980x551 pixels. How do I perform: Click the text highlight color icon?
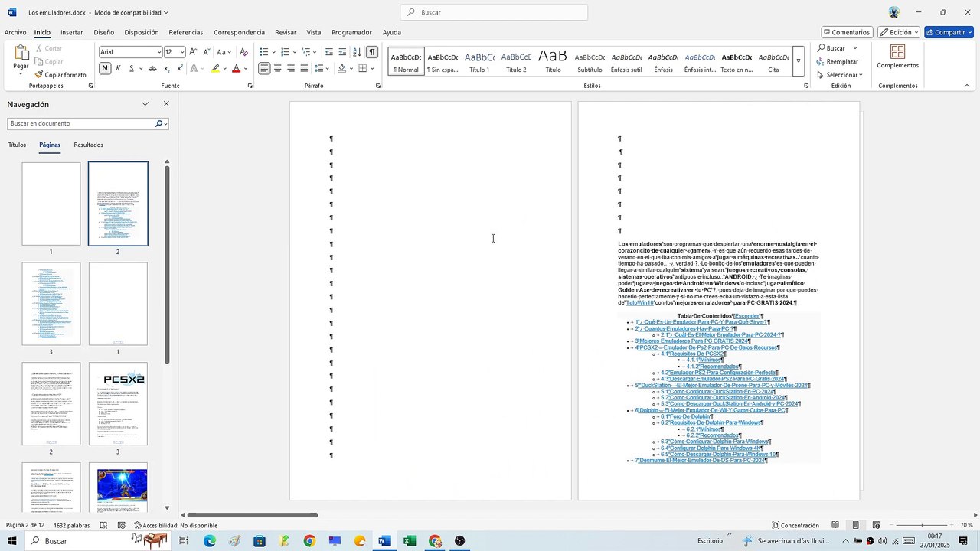click(216, 68)
